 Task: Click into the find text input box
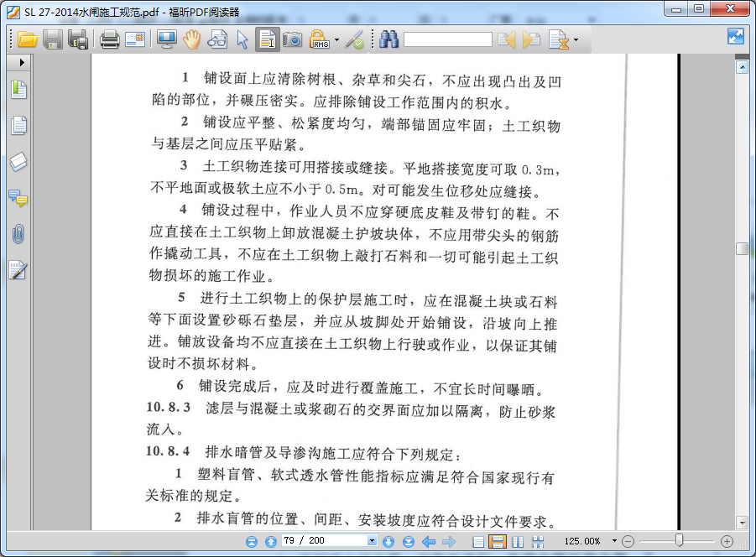tap(448, 39)
